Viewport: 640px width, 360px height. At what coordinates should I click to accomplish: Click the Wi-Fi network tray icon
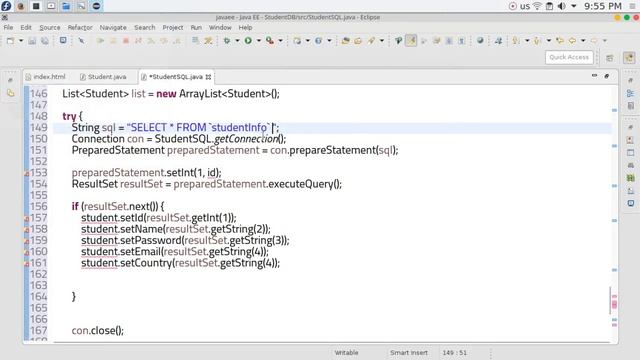[538, 6]
